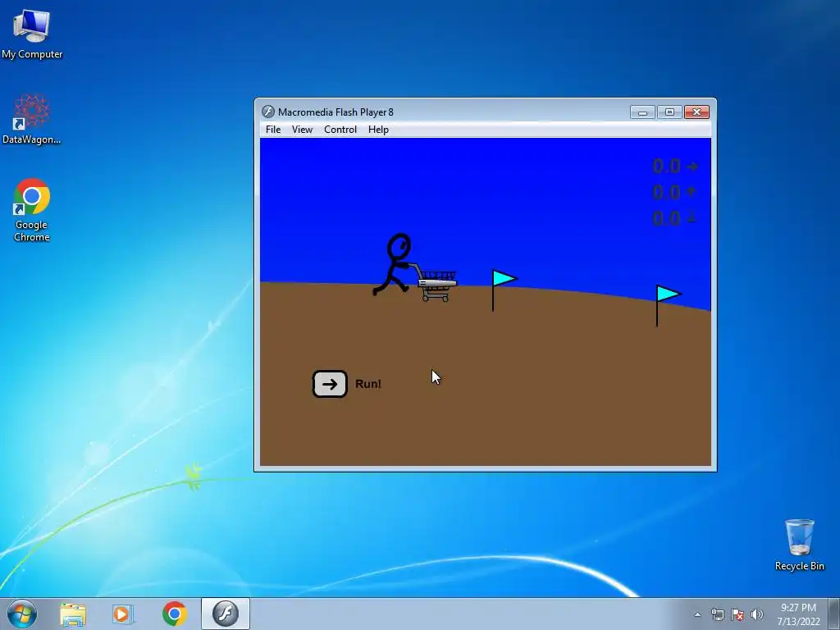Click the first cyan flag

click(503, 290)
